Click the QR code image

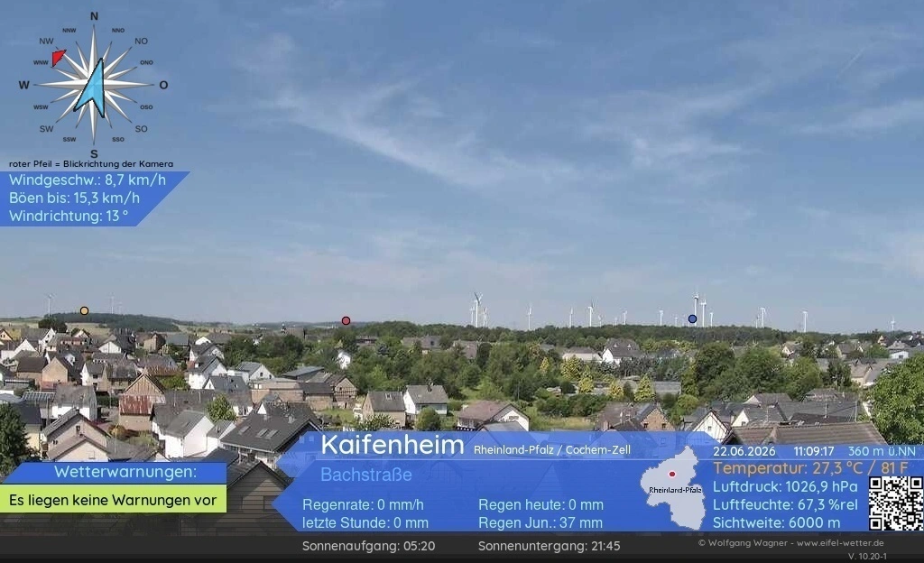click(x=896, y=503)
